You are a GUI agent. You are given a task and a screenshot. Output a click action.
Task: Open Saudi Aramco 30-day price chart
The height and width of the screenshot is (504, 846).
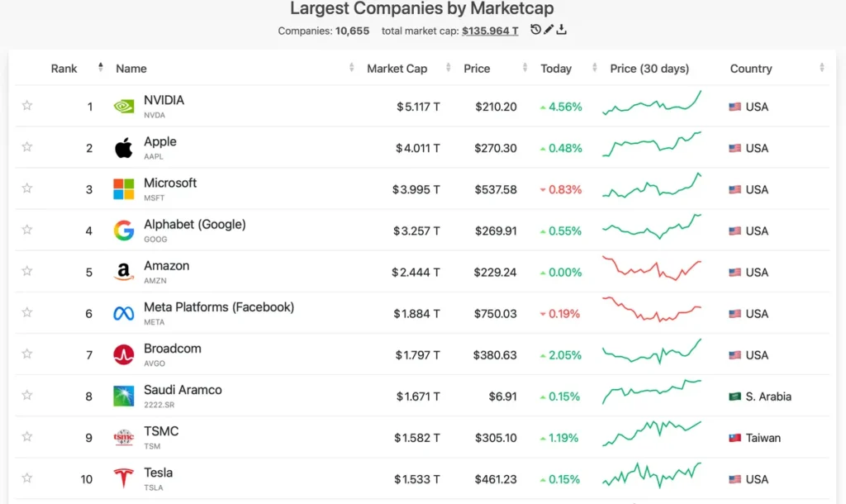652,392
